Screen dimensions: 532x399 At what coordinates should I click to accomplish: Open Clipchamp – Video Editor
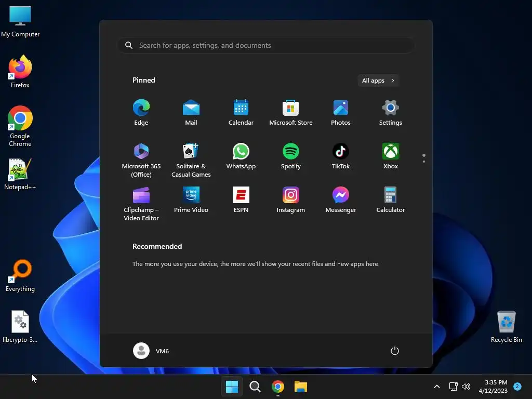click(141, 204)
